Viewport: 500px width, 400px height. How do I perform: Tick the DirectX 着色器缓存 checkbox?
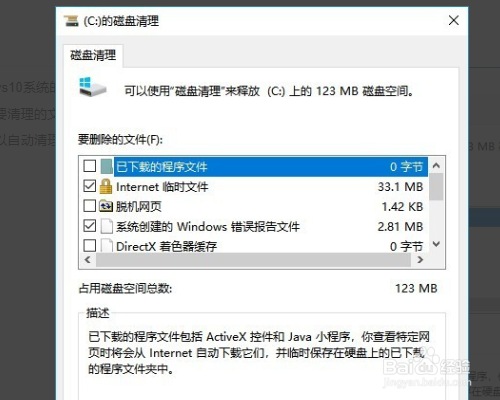(x=90, y=246)
